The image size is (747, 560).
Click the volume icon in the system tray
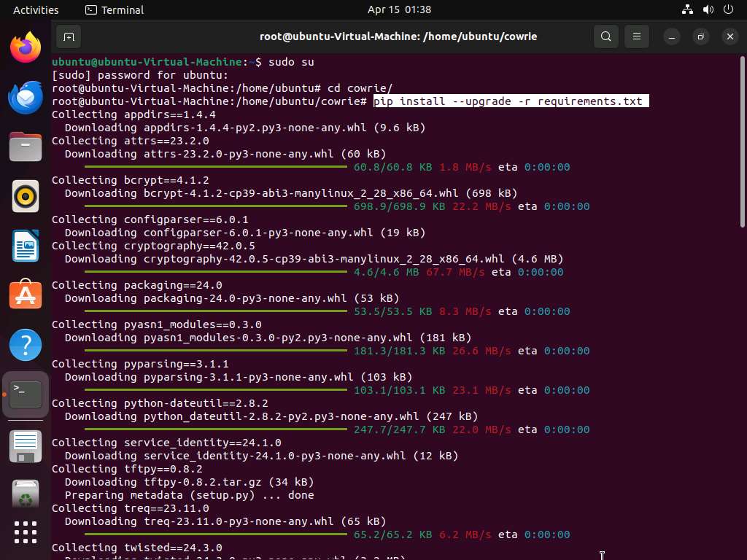707,10
